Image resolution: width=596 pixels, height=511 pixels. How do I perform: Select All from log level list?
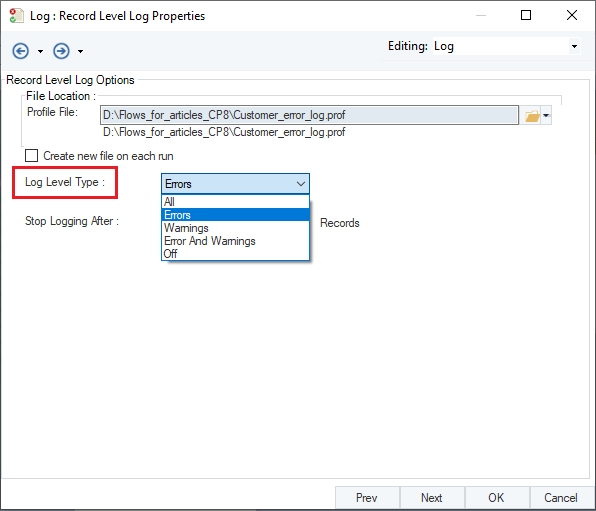click(x=235, y=202)
